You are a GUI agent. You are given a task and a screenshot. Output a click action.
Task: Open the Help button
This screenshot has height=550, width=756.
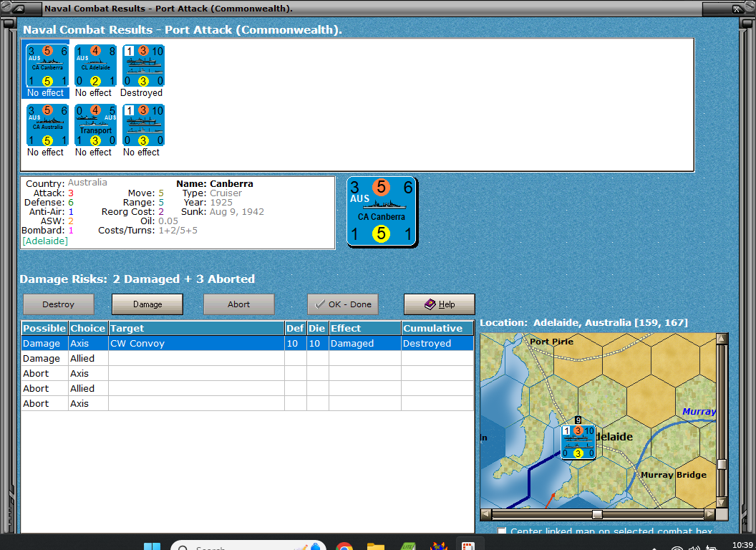pos(440,304)
